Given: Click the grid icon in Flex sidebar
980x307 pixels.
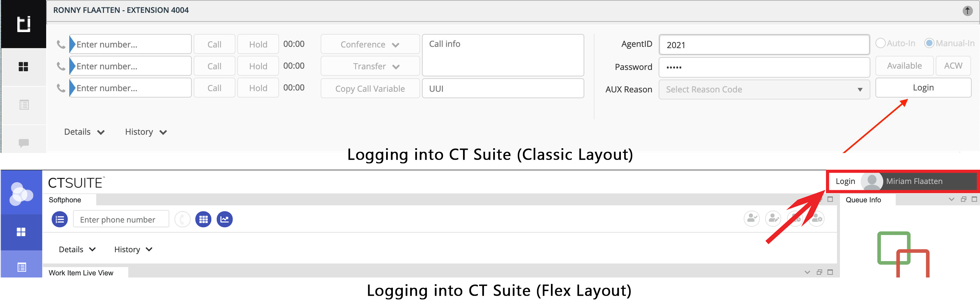Looking at the screenshot, I should click(21, 232).
